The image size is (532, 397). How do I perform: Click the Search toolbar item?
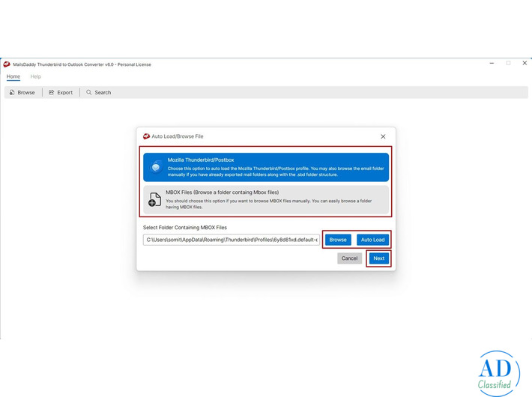coord(98,92)
